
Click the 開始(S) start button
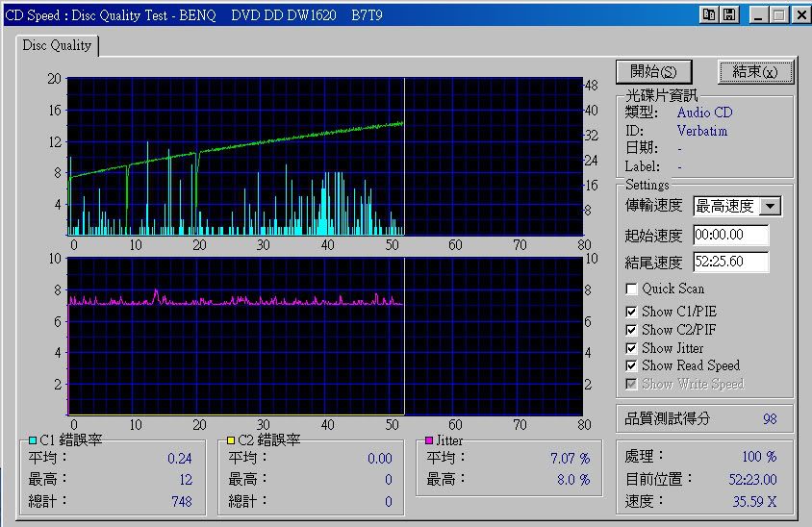tap(653, 71)
